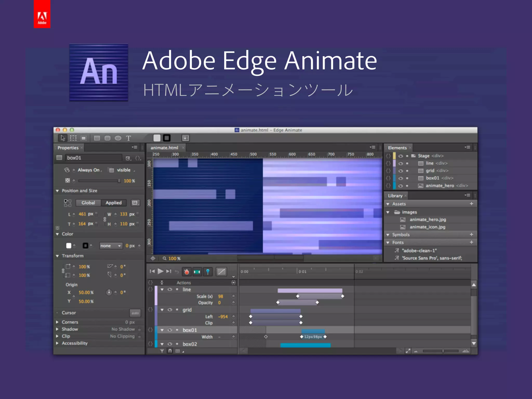Viewport: 532px width, 399px height.
Task: Expand the Corners section
Action: (57, 322)
